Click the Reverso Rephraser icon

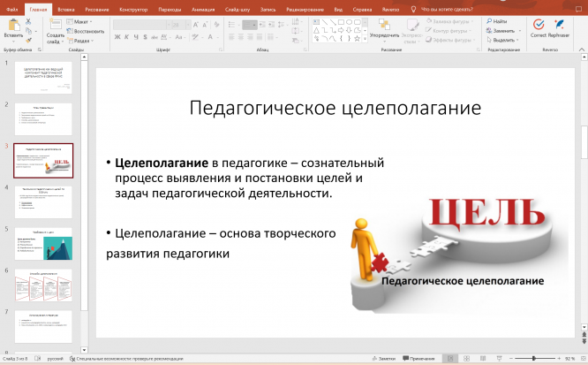[558, 25]
